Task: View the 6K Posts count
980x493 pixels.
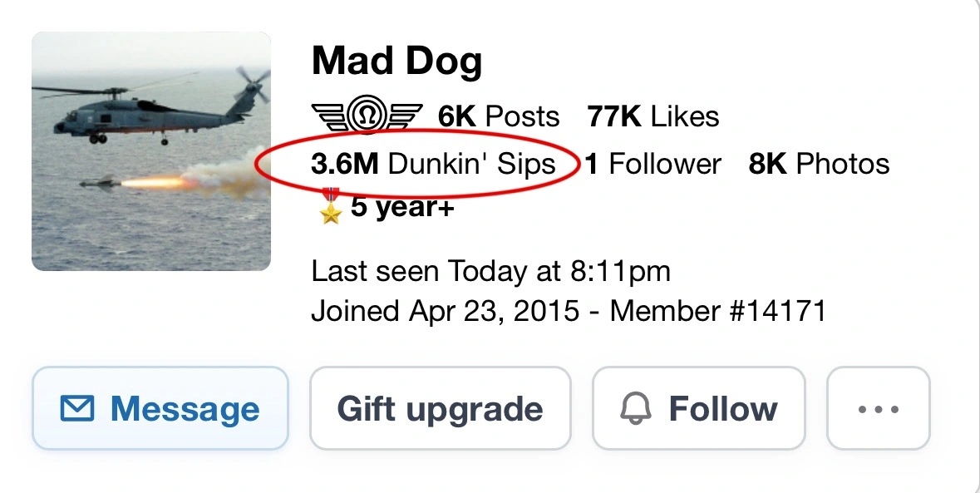Action: [x=499, y=116]
